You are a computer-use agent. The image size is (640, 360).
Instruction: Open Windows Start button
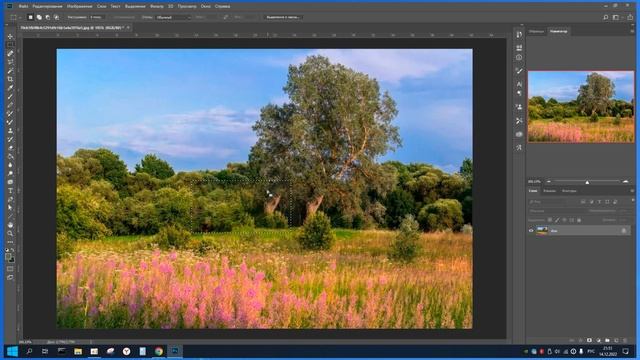coord(13,351)
